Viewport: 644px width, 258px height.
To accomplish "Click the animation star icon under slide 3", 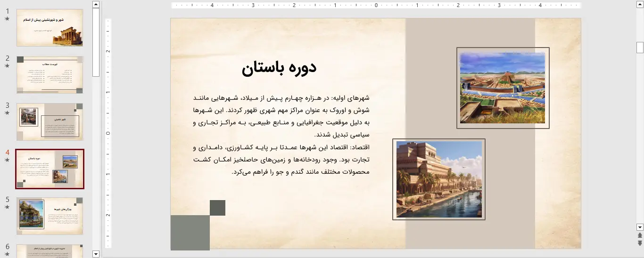I will point(7,113).
